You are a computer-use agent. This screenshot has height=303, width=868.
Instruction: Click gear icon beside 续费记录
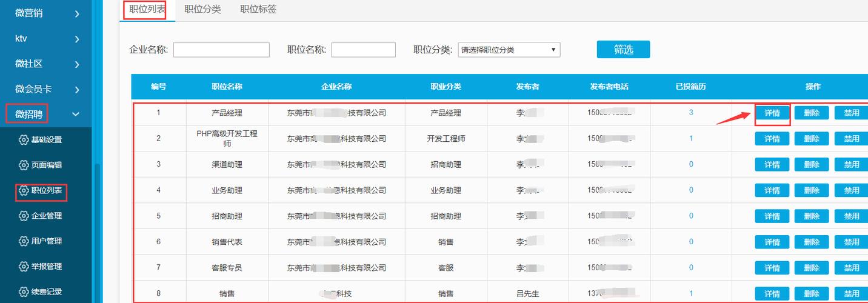pyautogui.click(x=24, y=292)
